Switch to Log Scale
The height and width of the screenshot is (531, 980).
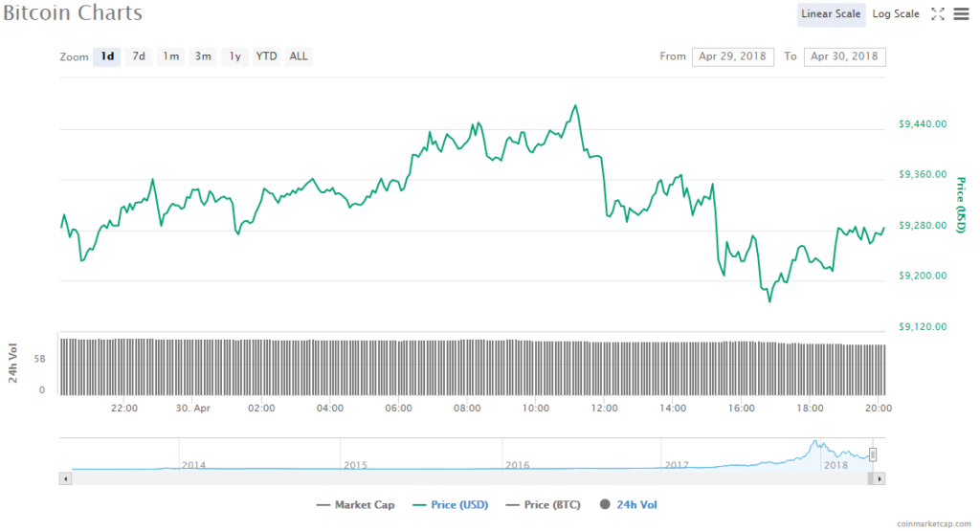[x=896, y=14]
